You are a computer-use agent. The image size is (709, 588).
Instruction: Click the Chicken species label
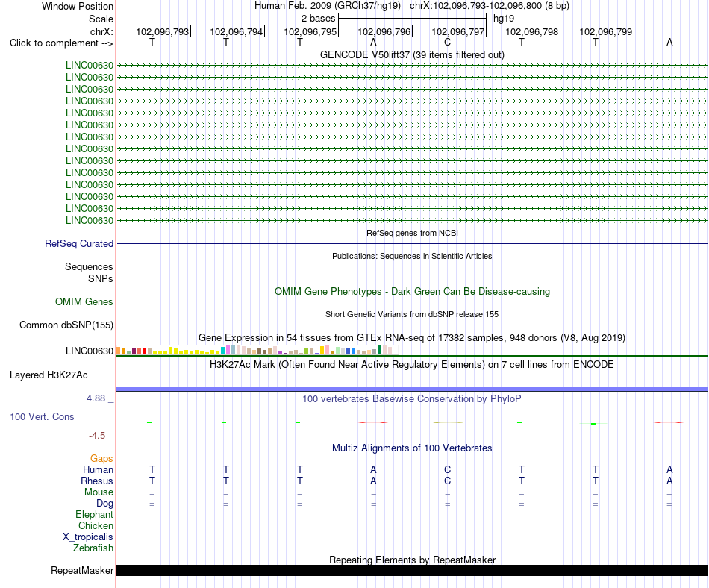pos(96,525)
